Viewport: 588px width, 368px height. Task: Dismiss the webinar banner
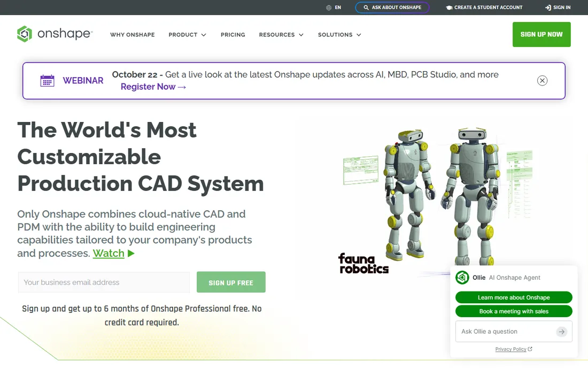pyautogui.click(x=542, y=81)
